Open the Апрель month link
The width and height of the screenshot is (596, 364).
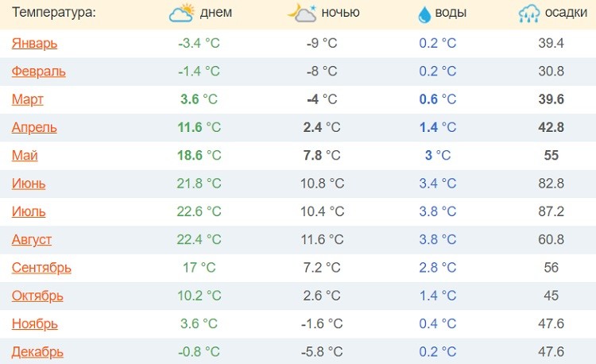34,127
